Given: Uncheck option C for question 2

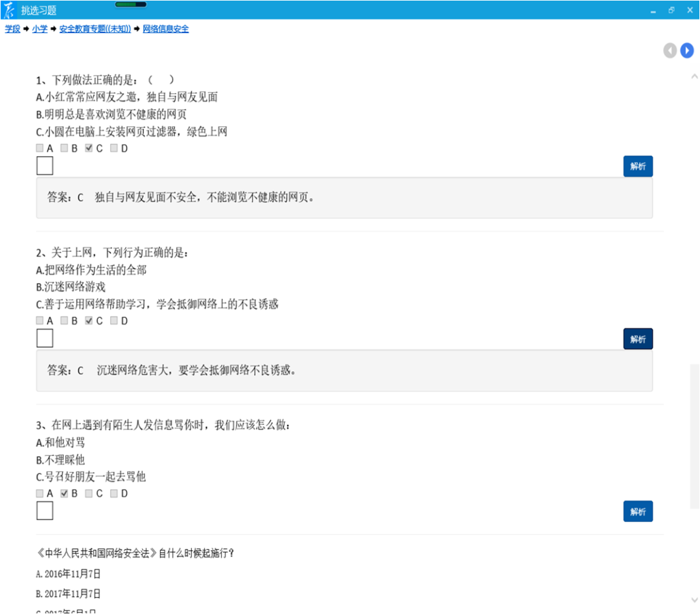Looking at the screenshot, I should (x=89, y=321).
